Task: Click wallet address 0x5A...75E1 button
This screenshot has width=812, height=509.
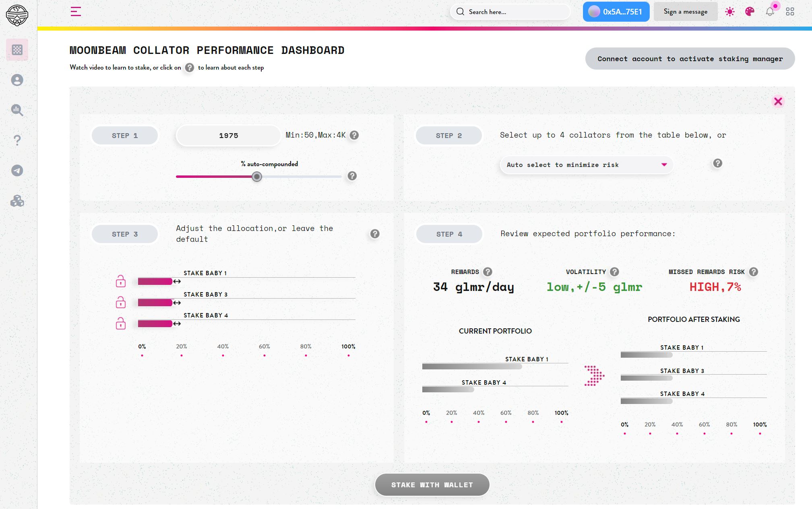Action: (616, 12)
